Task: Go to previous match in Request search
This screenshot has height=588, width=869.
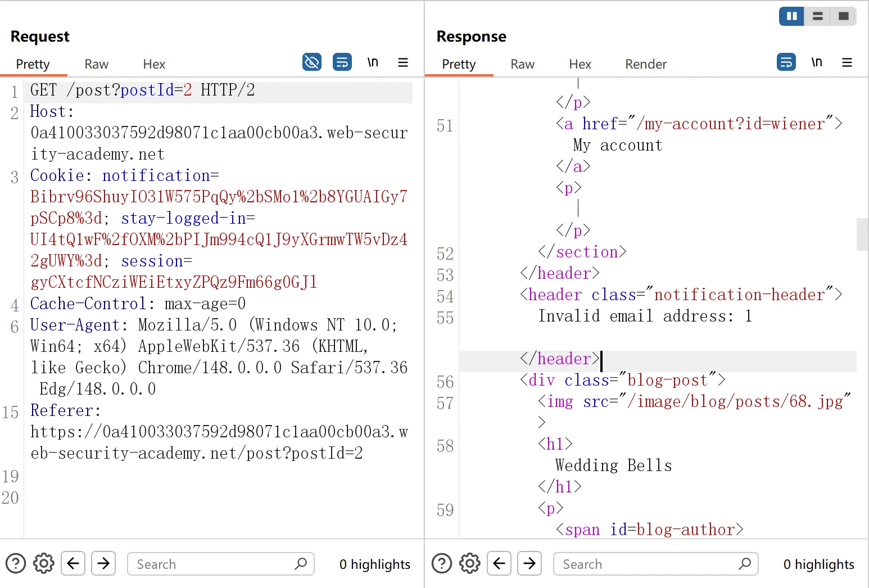Action: point(73,563)
